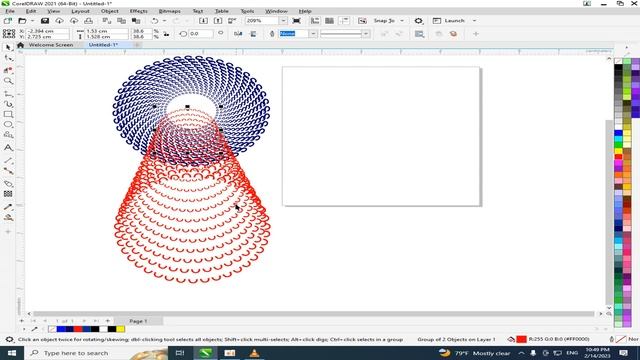Create a new document
This screenshot has height=360, width=640.
8,21
